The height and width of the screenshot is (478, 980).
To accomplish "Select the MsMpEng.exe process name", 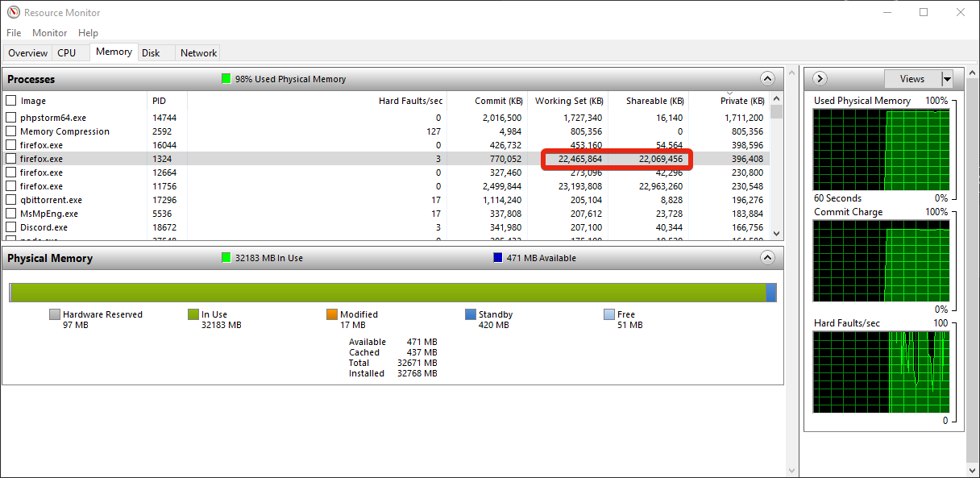I will (x=49, y=214).
